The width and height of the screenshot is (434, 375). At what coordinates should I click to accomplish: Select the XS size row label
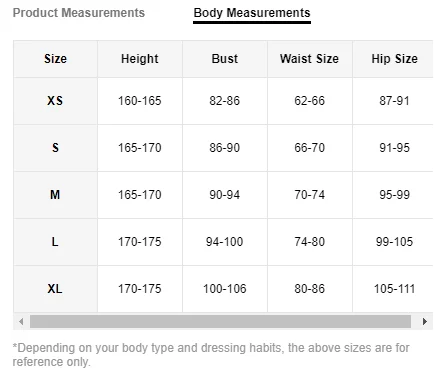pyautogui.click(x=55, y=101)
